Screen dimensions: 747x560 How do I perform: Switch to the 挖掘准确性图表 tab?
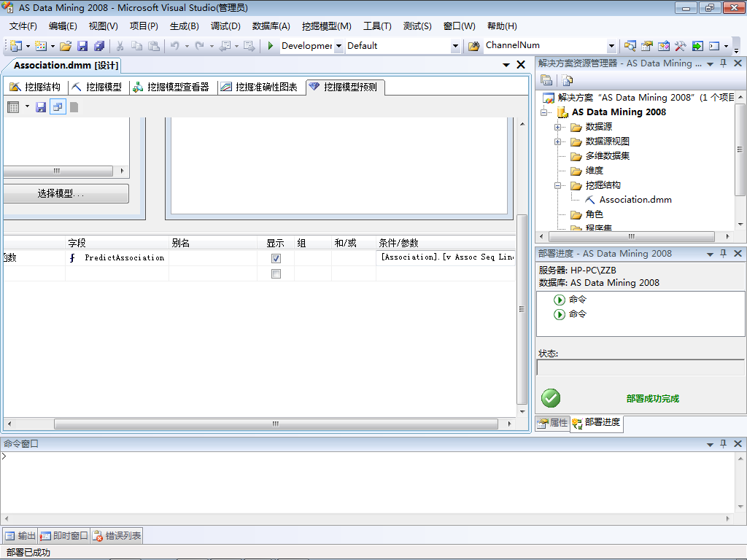[260, 87]
